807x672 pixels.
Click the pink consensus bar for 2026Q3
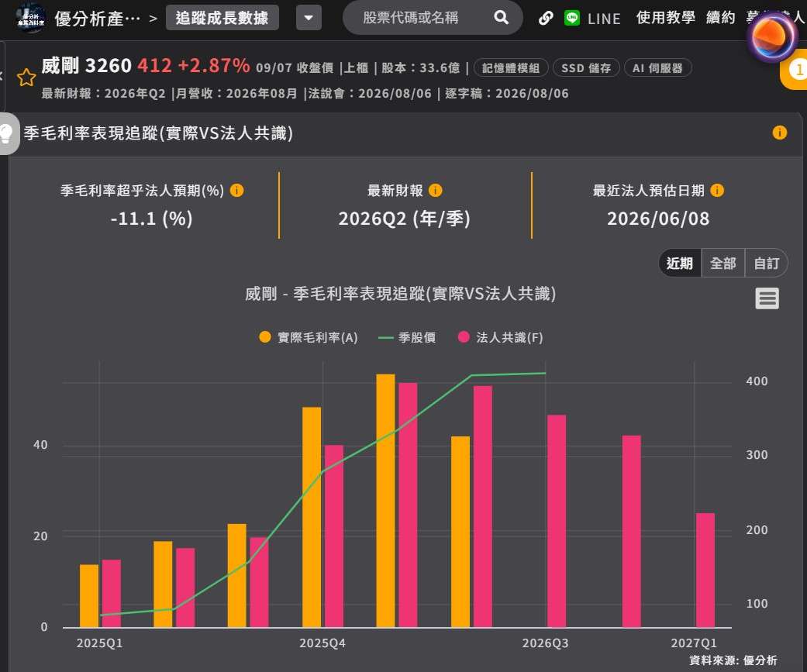point(557,521)
